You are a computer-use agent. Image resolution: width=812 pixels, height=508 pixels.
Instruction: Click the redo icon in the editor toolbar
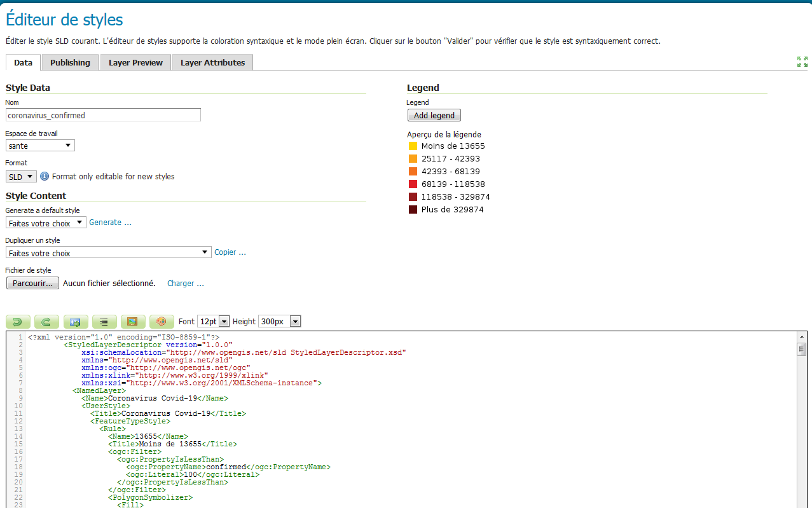point(46,322)
